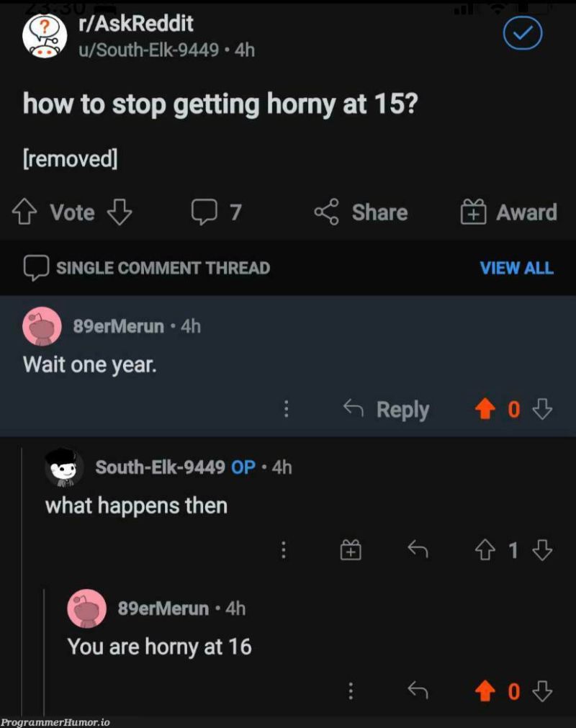Reply arrow on 'what happens then' comment

click(418, 549)
